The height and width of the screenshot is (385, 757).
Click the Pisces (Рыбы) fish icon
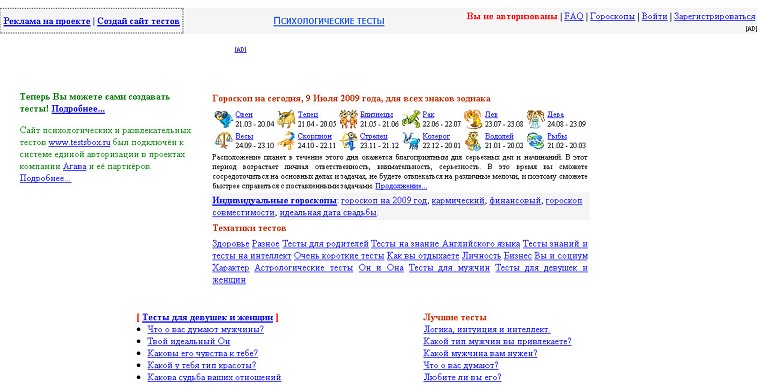[536, 141]
